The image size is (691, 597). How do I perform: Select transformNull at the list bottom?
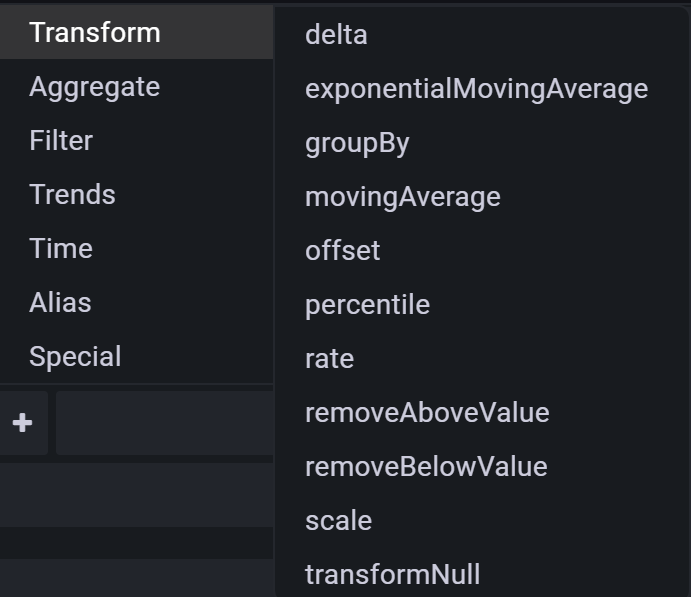click(392, 574)
